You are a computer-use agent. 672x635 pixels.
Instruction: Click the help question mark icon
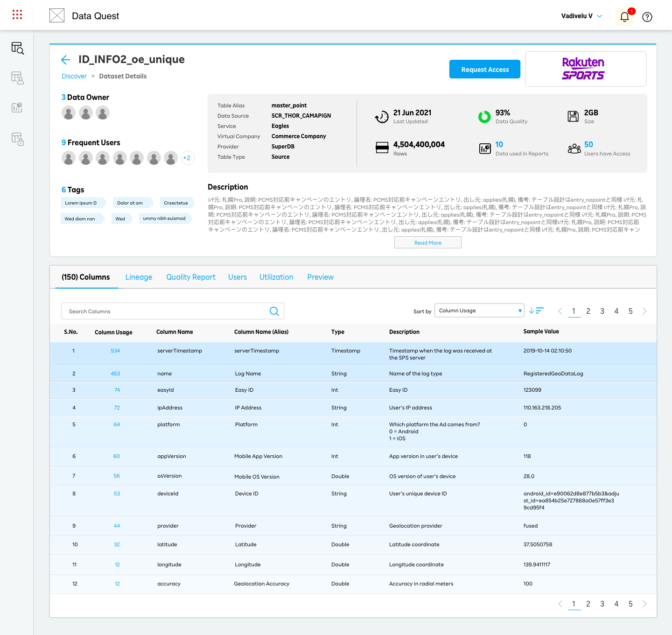click(x=647, y=17)
